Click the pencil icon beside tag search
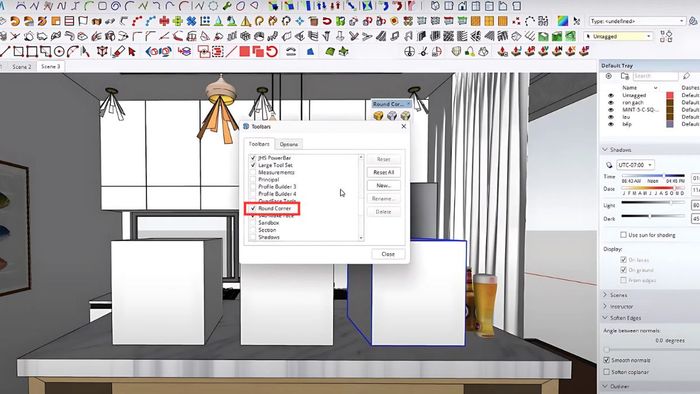Screen dimensions: 700x394 click(x=687, y=76)
